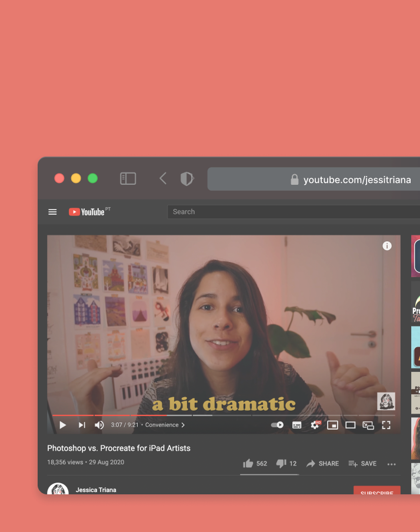Open the Jessica Triana channel link
This screenshot has height=532, width=420.
point(96,490)
